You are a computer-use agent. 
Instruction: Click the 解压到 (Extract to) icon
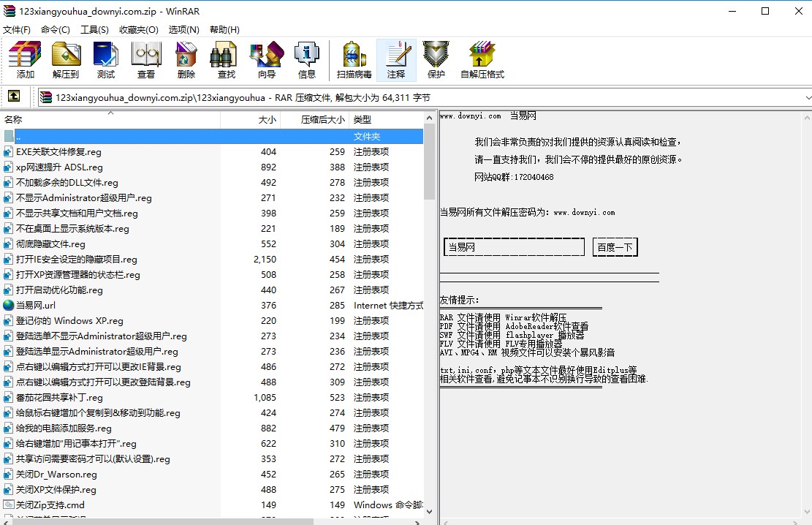point(65,58)
